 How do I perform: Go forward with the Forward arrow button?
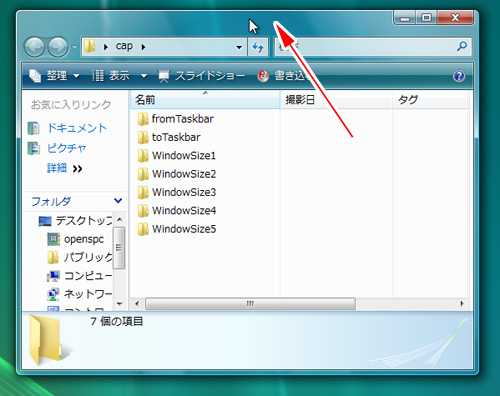coord(58,47)
